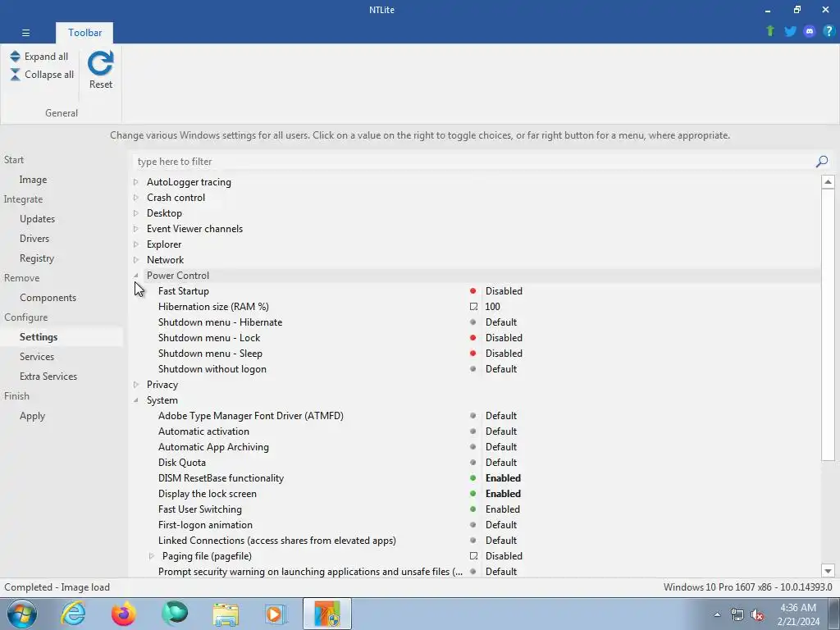Toggle DISM ResetBase functionality Enabled value
The height and width of the screenshot is (630, 840).
503,478
